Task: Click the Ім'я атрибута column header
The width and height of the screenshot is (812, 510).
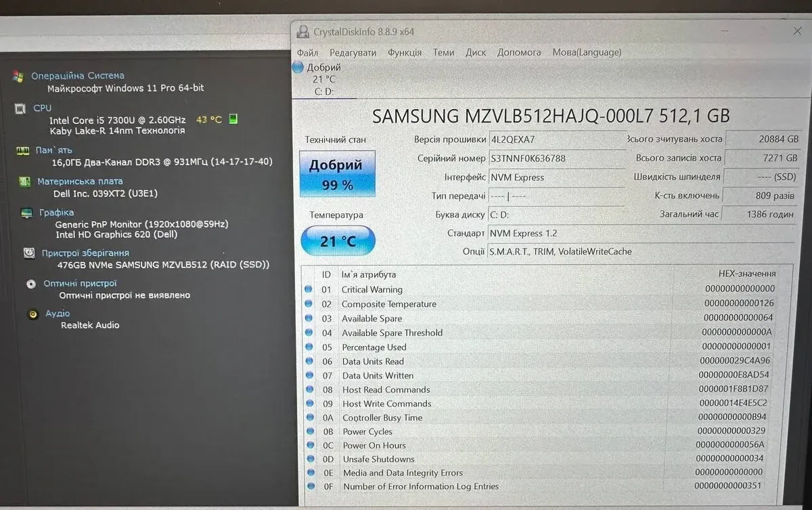Action: tap(369, 274)
